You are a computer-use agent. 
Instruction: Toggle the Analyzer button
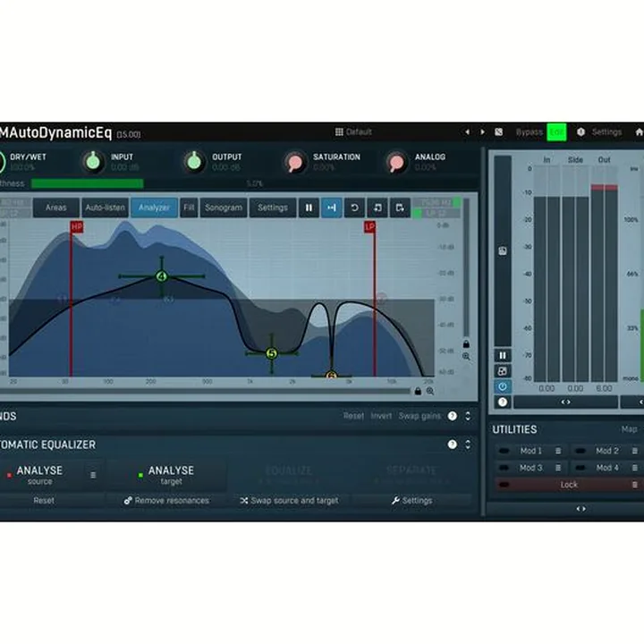coord(154,208)
